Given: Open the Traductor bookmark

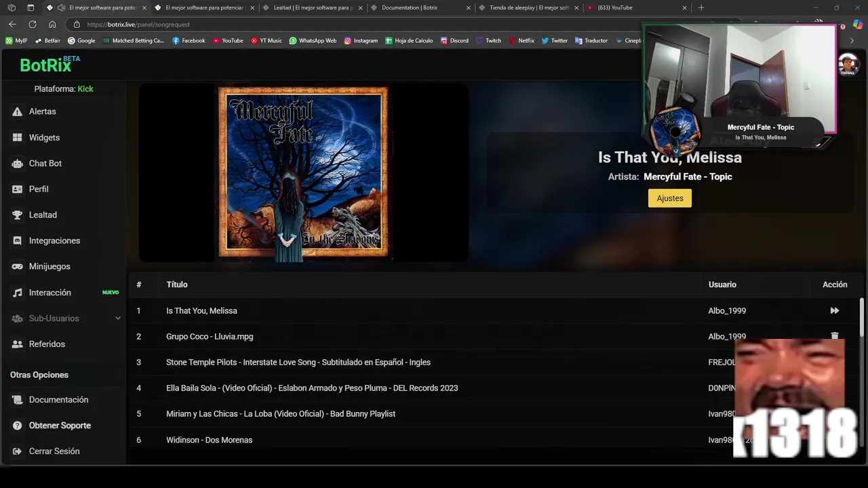Looking at the screenshot, I should coord(591,41).
